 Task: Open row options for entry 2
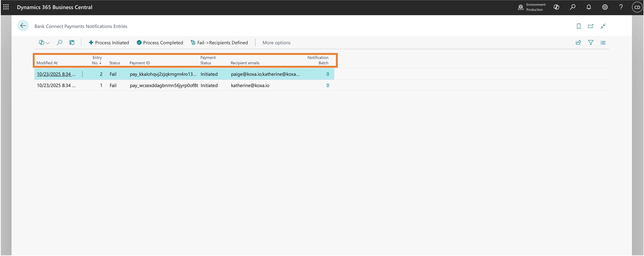coord(82,74)
